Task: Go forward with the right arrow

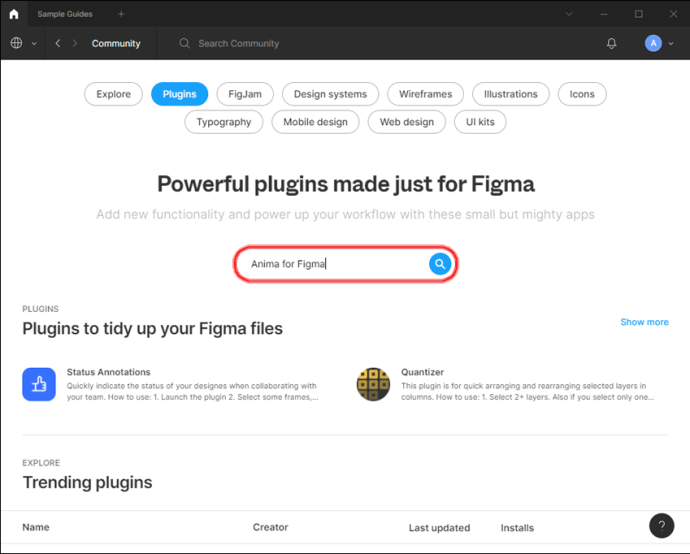Action: [75, 43]
